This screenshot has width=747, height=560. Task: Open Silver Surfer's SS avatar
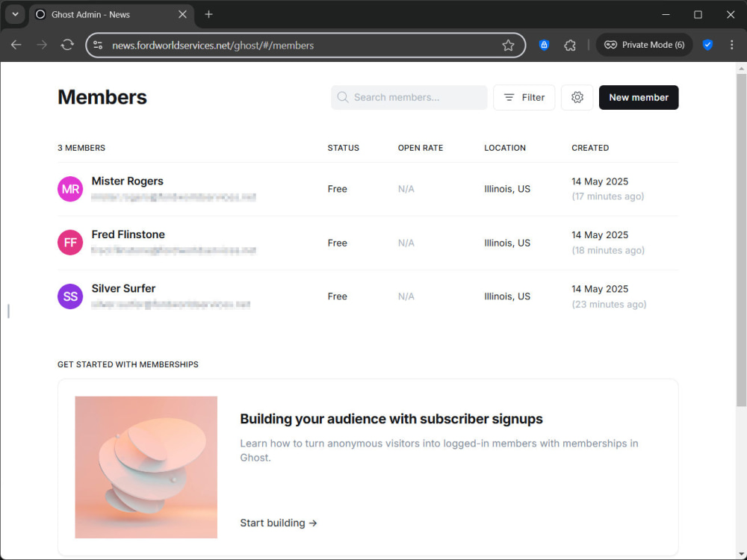click(x=70, y=296)
